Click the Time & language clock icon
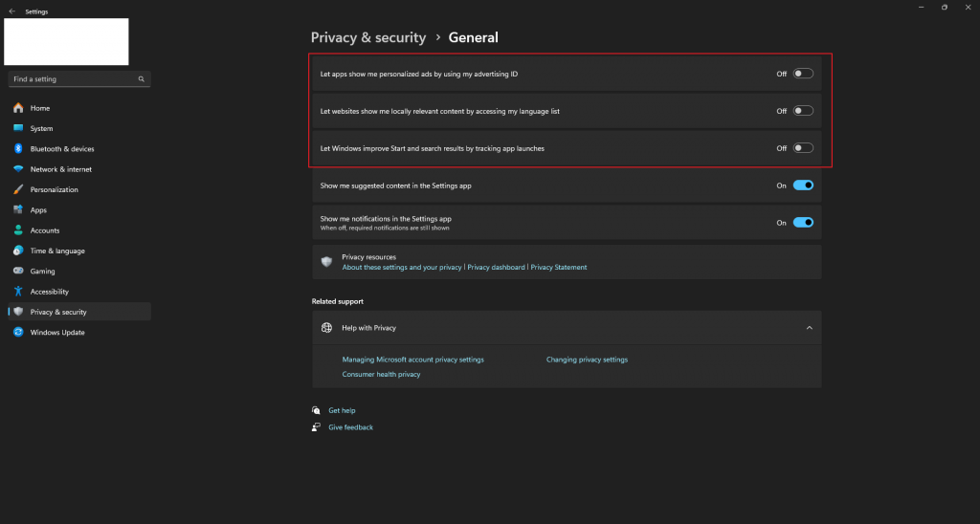Image resolution: width=980 pixels, height=524 pixels. coord(18,251)
